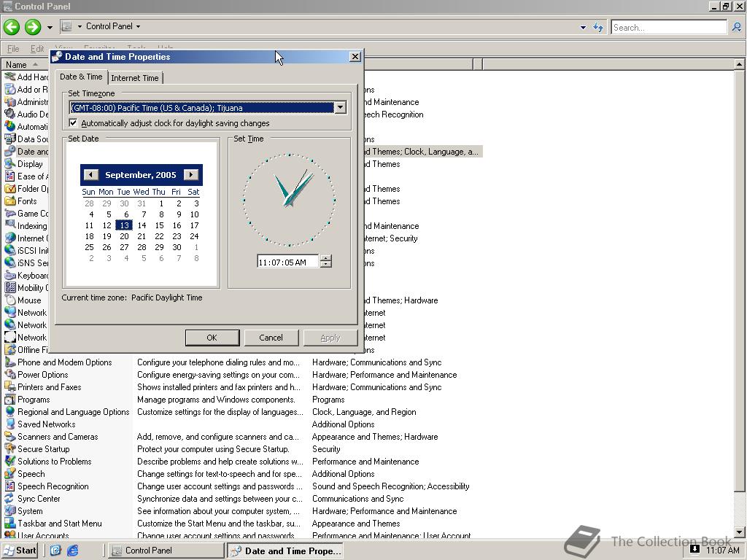Click the Cancel button in the dialog
The width and height of the screenshot is (747, 560).
click(271, 338)
